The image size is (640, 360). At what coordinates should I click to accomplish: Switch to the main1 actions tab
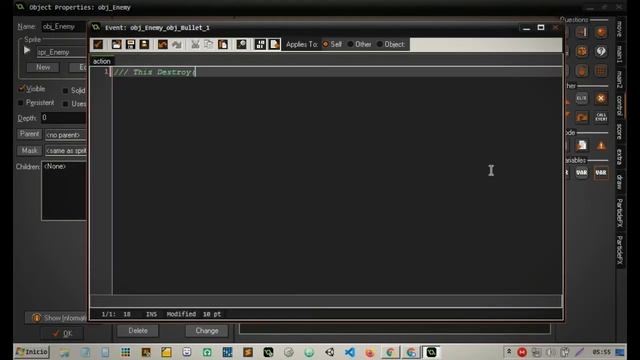pos(620,54)
